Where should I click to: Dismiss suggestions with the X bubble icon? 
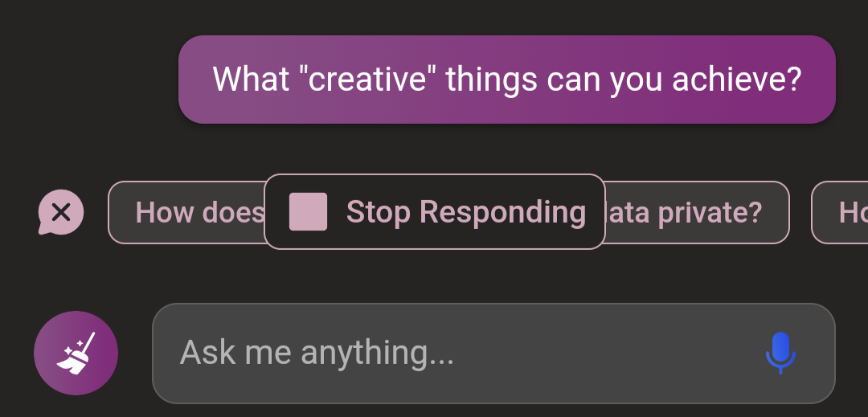pyautogui.click(x=61, y=212)
